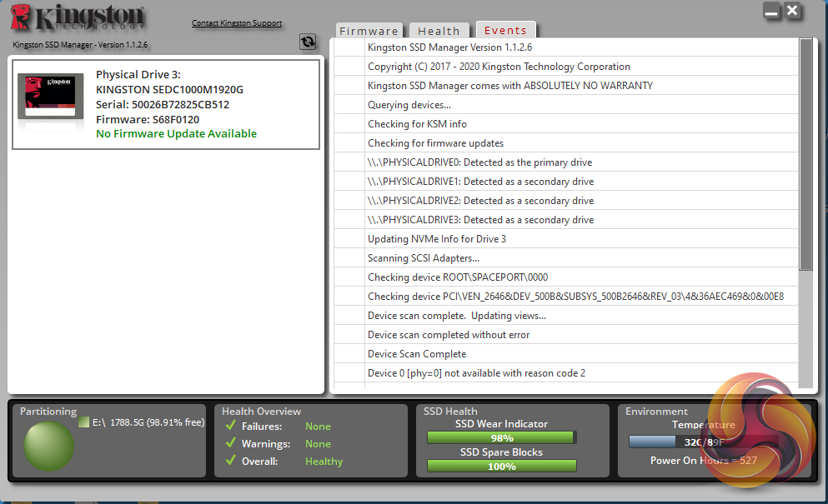Switch to the Firmware tab
The height and width of the screenshot is (504, 828).
369,31
